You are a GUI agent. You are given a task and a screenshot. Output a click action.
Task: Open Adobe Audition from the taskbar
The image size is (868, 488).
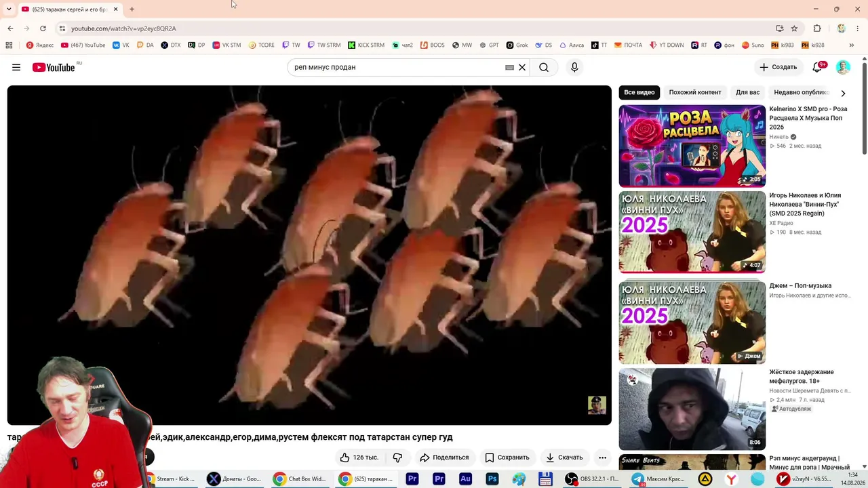coord(465,479)
